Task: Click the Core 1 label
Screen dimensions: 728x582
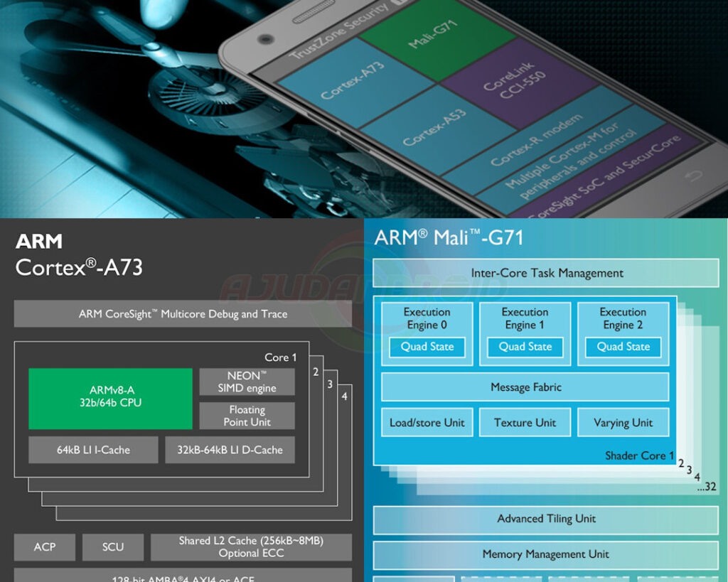Action: coord(280,357)
